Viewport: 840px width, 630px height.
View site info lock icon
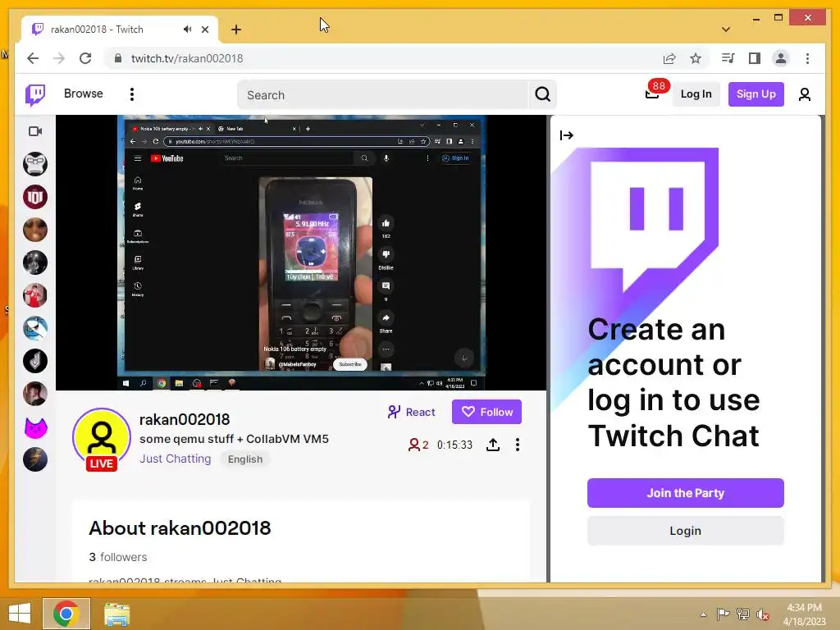[118, 58]
